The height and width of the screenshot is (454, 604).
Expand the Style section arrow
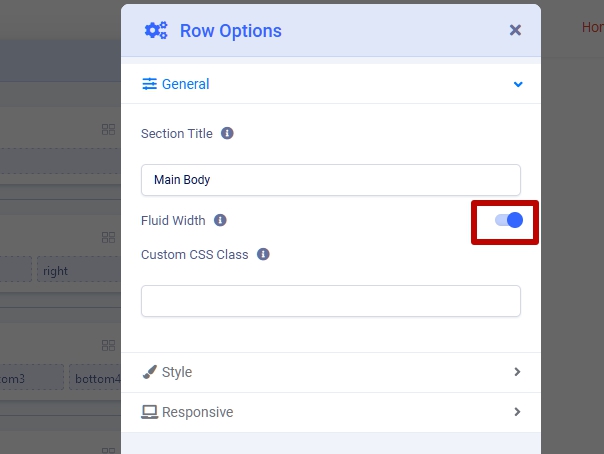click(x=517, y=372)
